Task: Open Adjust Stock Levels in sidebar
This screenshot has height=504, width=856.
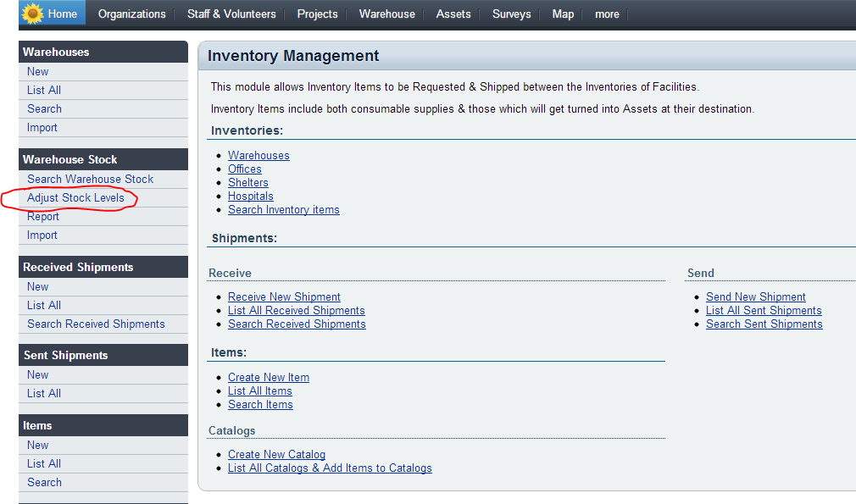Action: pyautogui.click(x=75, y=197)
